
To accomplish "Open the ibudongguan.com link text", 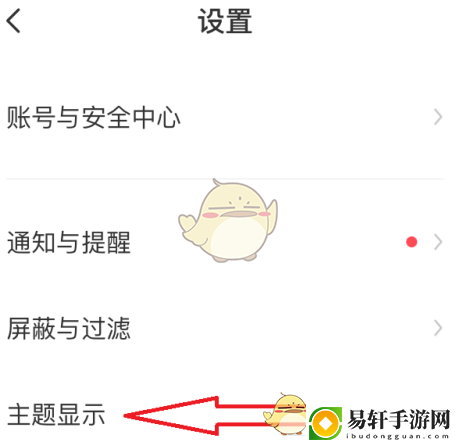I will pos(398,436).
